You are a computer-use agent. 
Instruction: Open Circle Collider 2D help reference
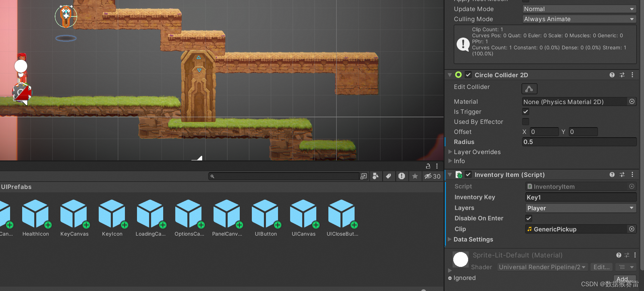tap(612, 75)
